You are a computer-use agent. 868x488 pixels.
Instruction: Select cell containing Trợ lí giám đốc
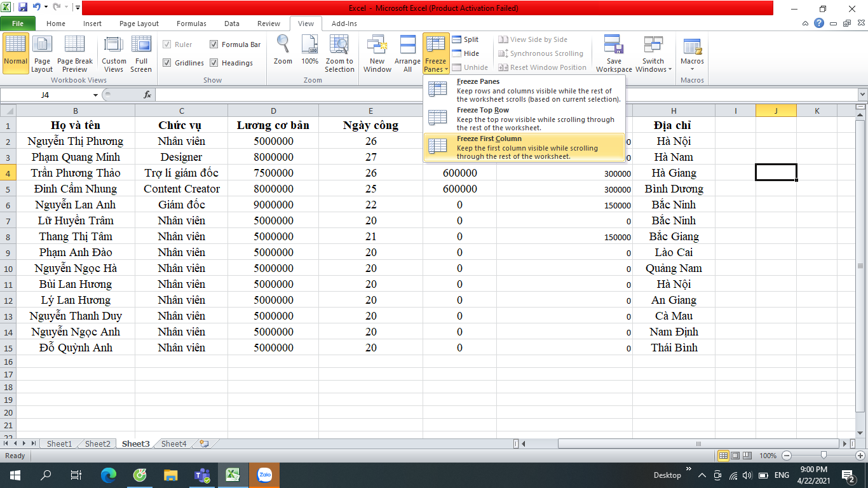click(181, 173)
